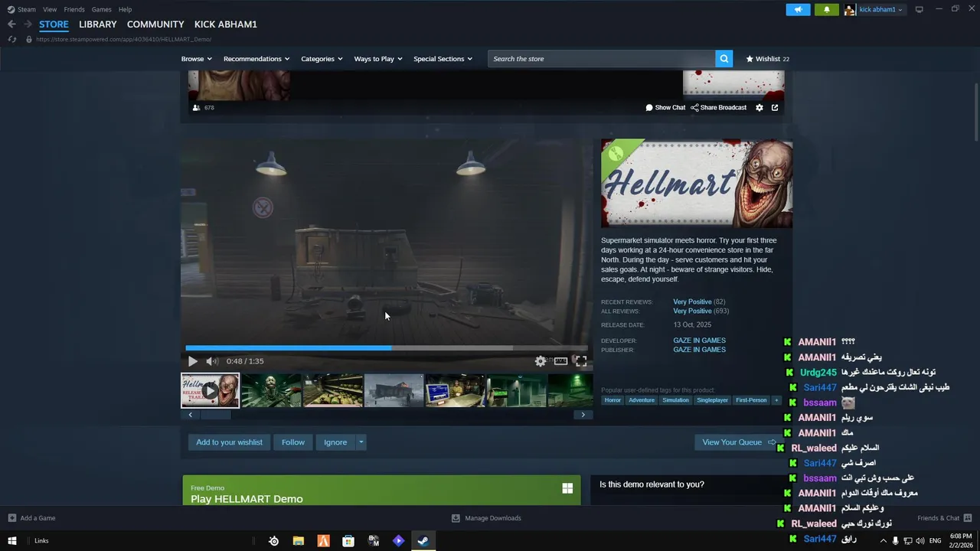Click the Windows icon on the Play Demo banner

[567, 488]
